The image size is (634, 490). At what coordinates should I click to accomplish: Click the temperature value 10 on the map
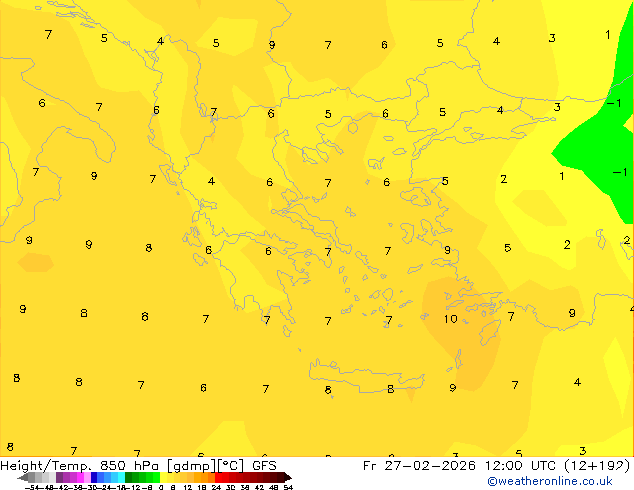(450, 319)
